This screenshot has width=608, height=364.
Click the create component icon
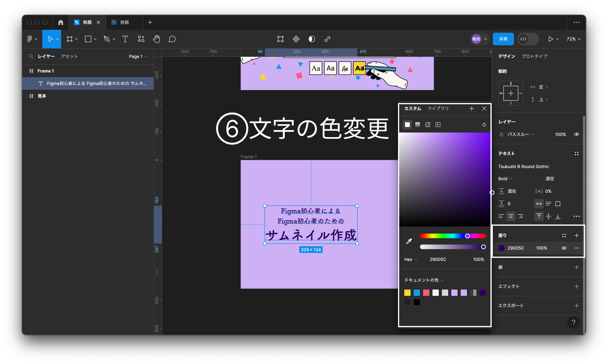click(296, 39)
